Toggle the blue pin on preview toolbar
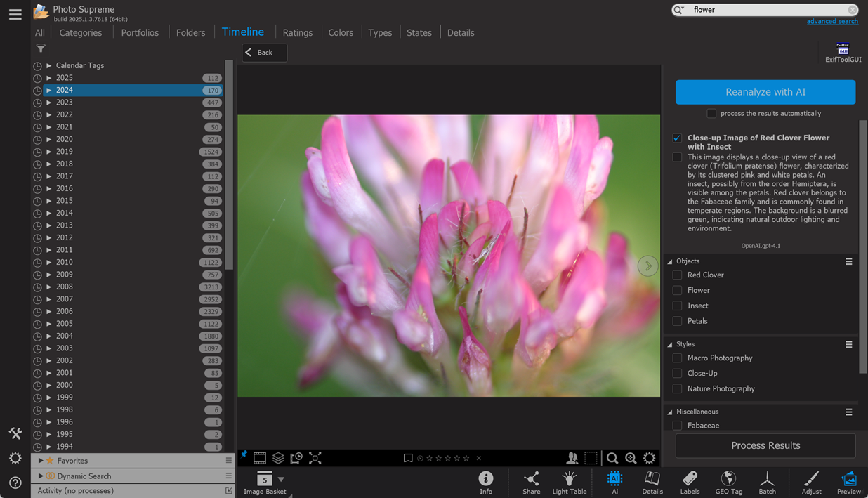The width and height of the screenshot is (868, 498). pyautogui.click(x=244, y=455)
